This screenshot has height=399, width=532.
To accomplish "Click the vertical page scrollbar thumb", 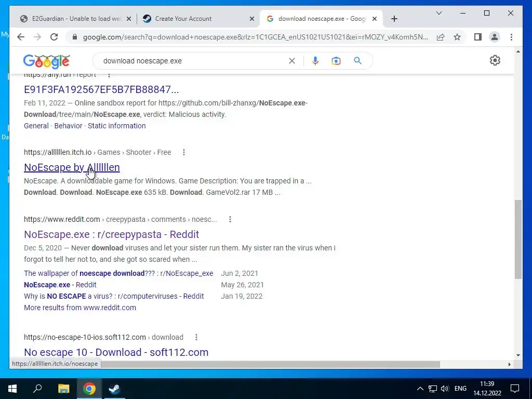I will coord(518,239).
